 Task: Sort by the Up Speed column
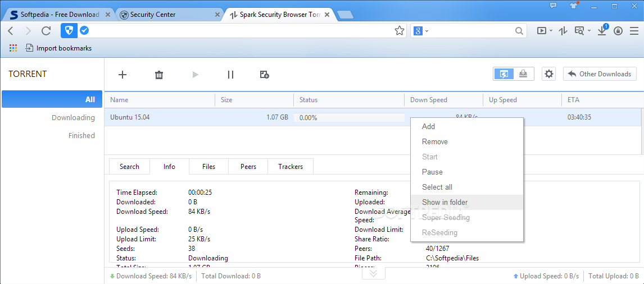click(x=523, y=100)
